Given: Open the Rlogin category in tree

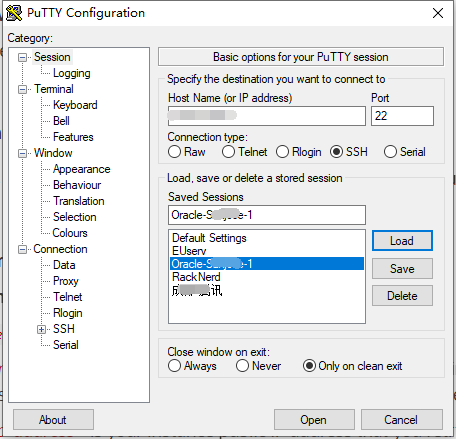Looking at the screenshot, I should 68,313.
